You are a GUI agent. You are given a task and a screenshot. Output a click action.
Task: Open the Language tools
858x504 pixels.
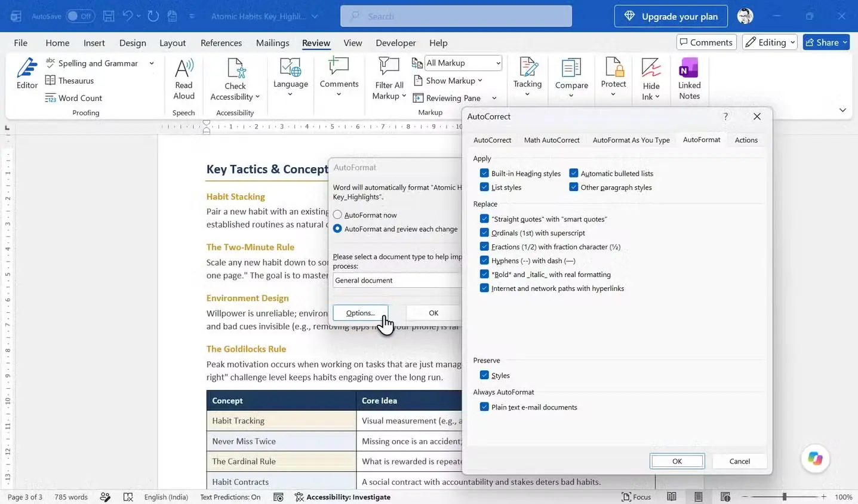click(x=291, y=78)
